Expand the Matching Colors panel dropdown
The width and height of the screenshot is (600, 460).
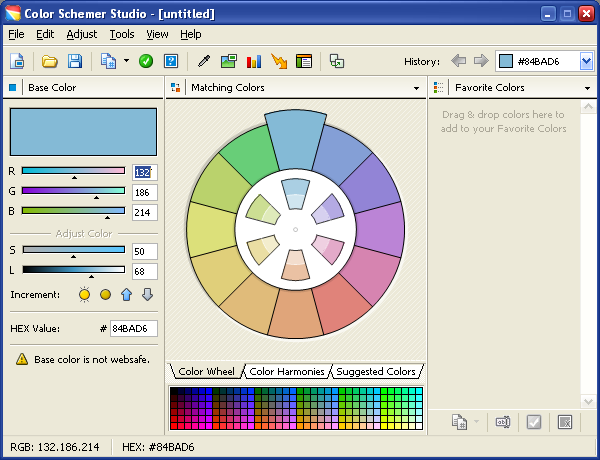416,88
